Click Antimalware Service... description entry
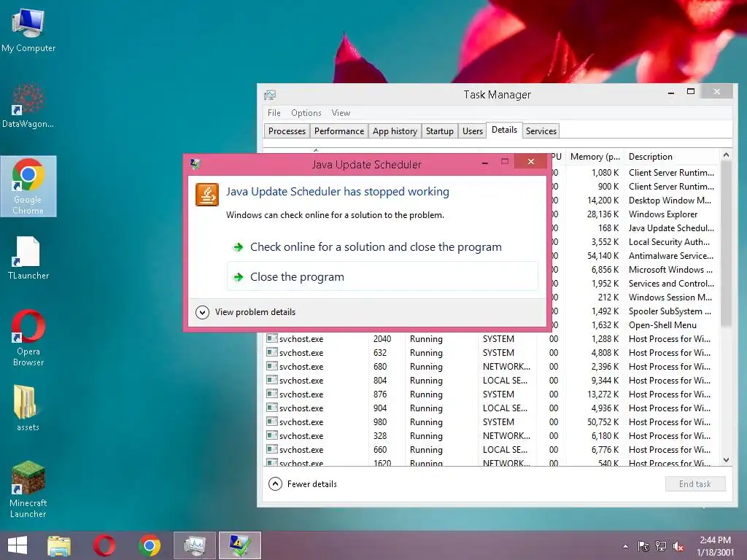Image resolution: width=747 pixels, height=560 pixels. coord(671,256)
